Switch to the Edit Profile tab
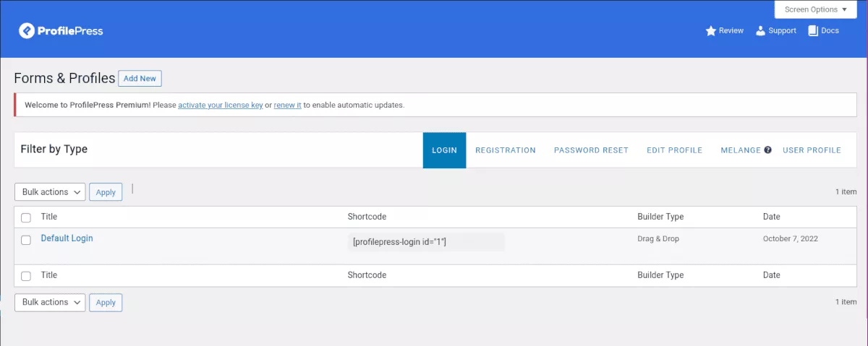 [x=674, y=150]
